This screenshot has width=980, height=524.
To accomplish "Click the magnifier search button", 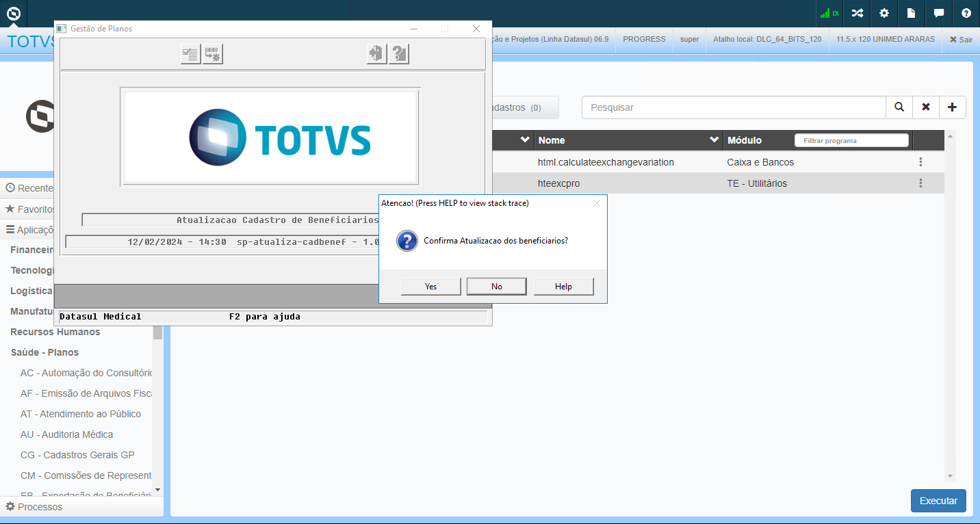I will point(899,107).
